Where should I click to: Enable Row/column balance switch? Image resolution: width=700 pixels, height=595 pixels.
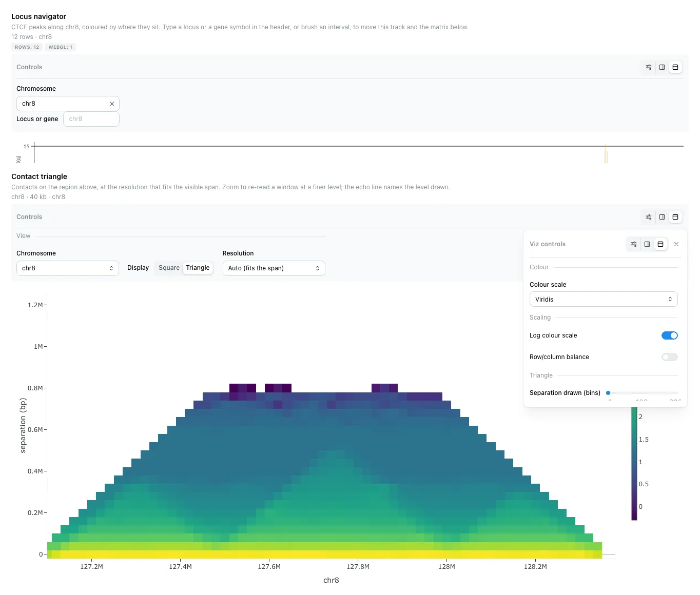pos(670,357)
